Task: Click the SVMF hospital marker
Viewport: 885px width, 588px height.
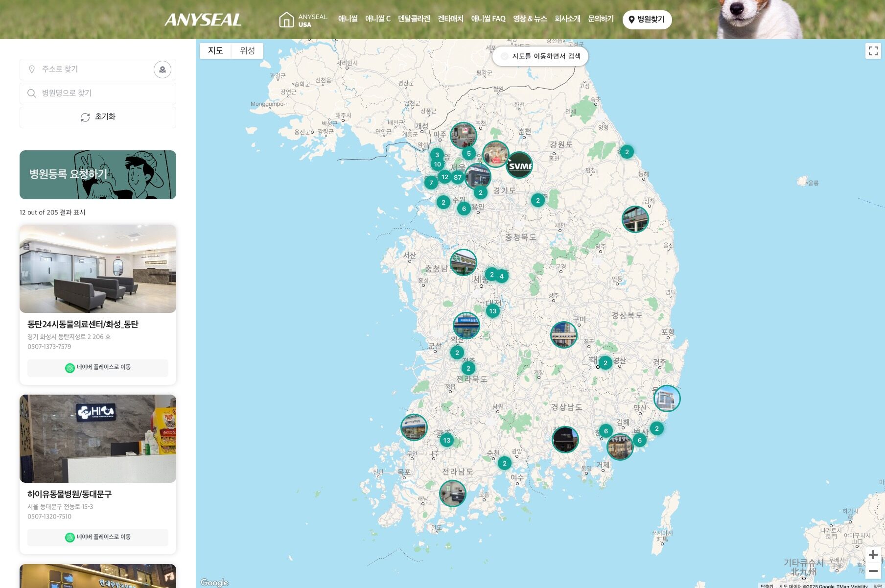Action: pos(519,165)
